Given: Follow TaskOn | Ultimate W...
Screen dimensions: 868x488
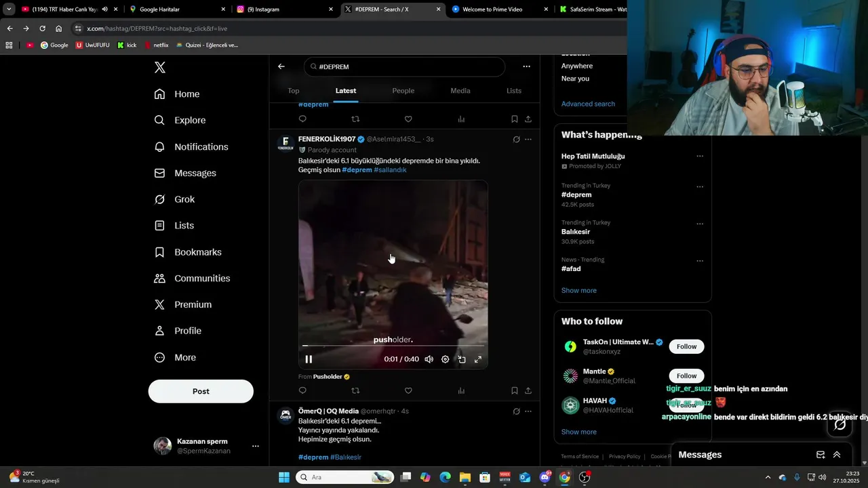Looking at the screenshot, I should (686, 346).
